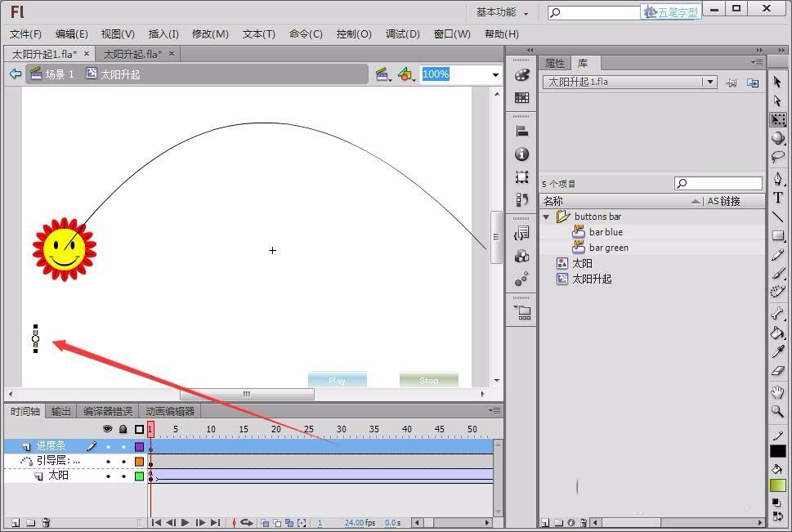
Task: Click the Paint Bucket tool
Action: tap(777, 333)
